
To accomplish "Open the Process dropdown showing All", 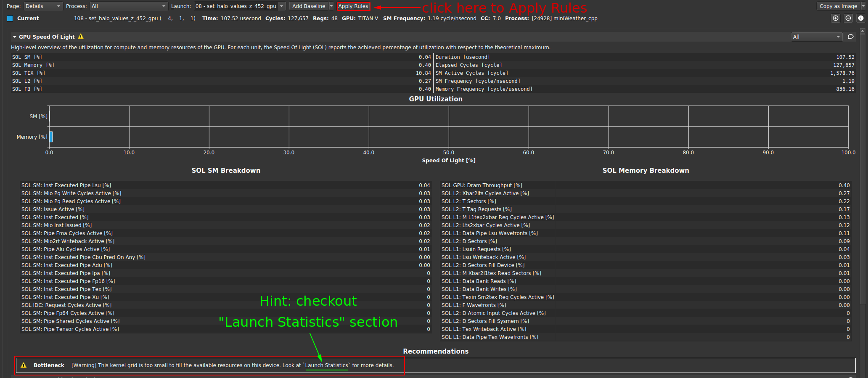I will [129, 6].
